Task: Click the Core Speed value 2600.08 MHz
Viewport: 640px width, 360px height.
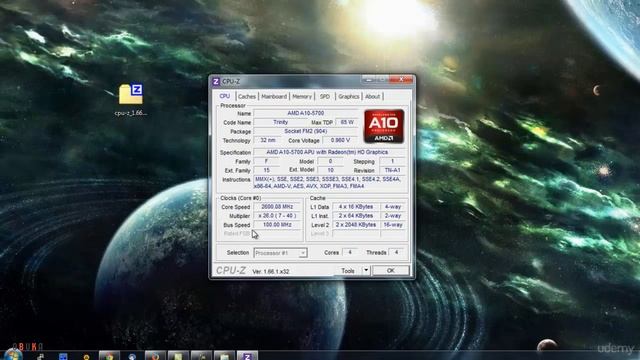Action: point(277,207)
